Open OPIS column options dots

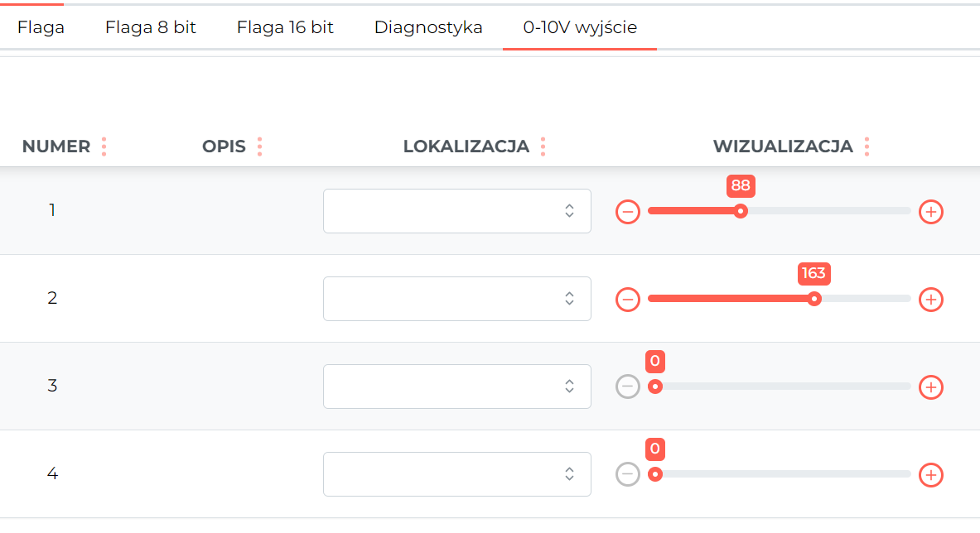pyautogui.click(x=259, y=146)
